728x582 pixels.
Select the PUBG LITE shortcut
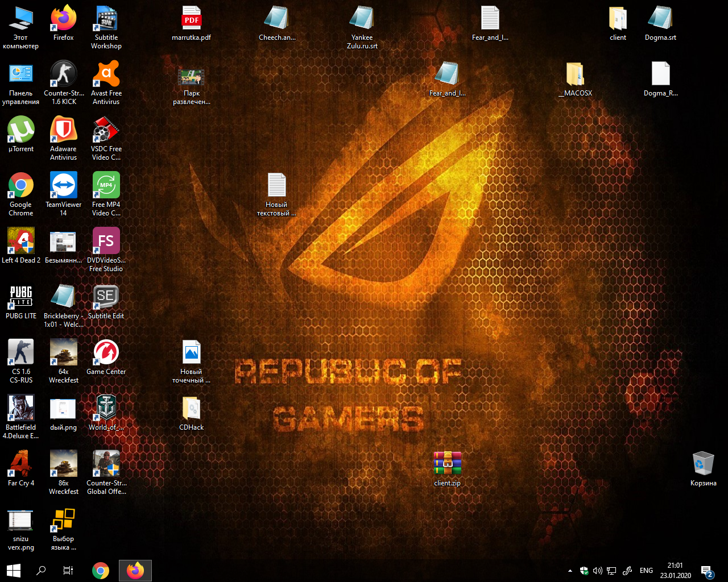[21, 302]
